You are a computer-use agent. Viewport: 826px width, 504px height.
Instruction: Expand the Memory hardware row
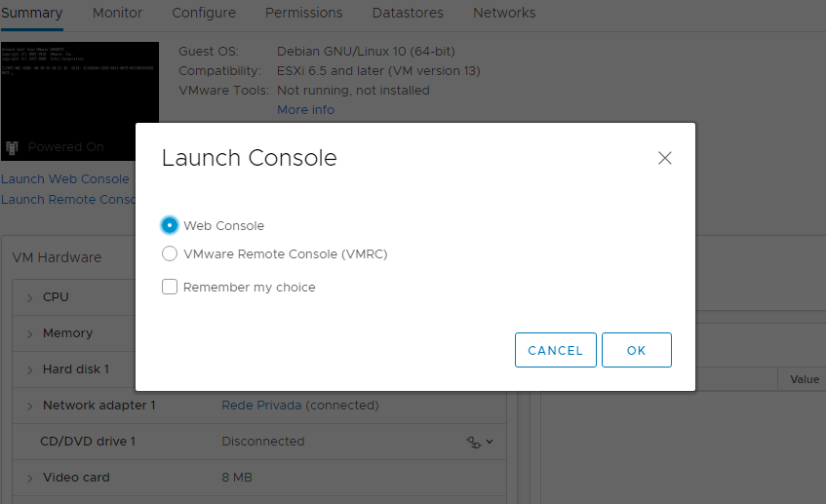click(x=29, y=333)
